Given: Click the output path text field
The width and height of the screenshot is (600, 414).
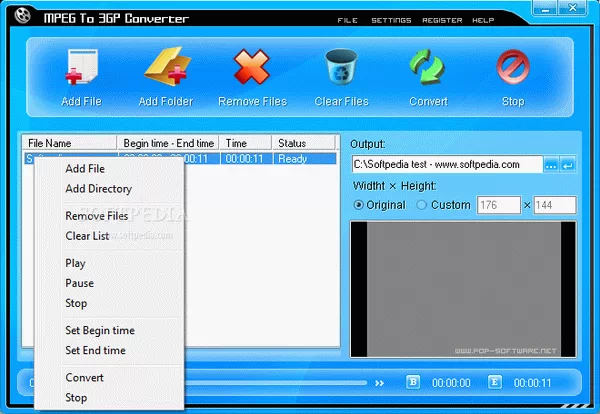Looking at the screenshot, I should (446, 165).
